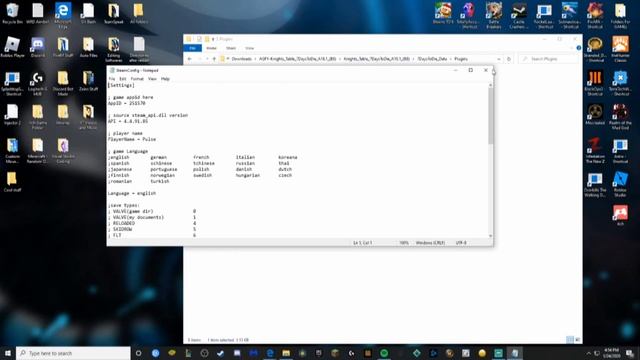Image resolution: width=640 pixels, height=360 pixels.
Task: Open the Logitech G HUB desktop shortcut
Action: 38,84
